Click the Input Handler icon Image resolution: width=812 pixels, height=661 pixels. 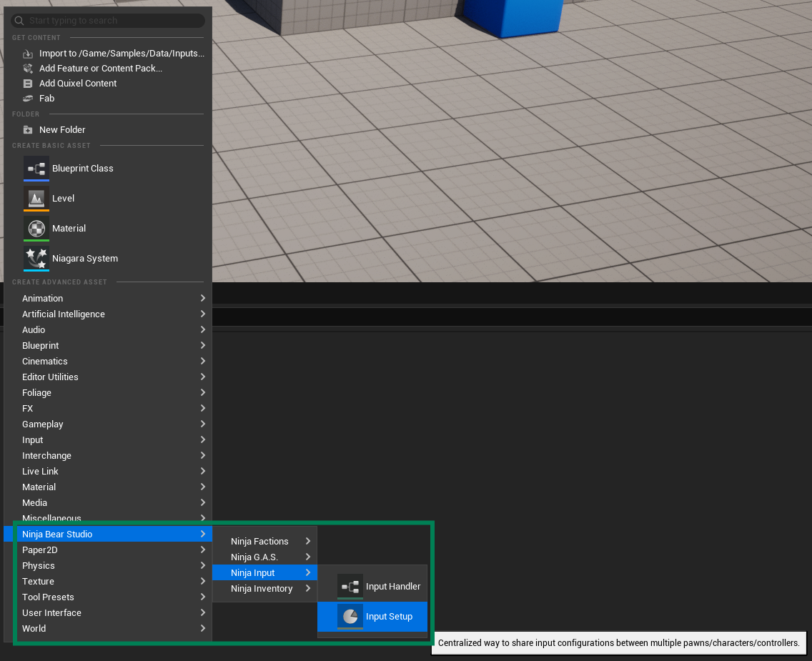coord(350,587)
